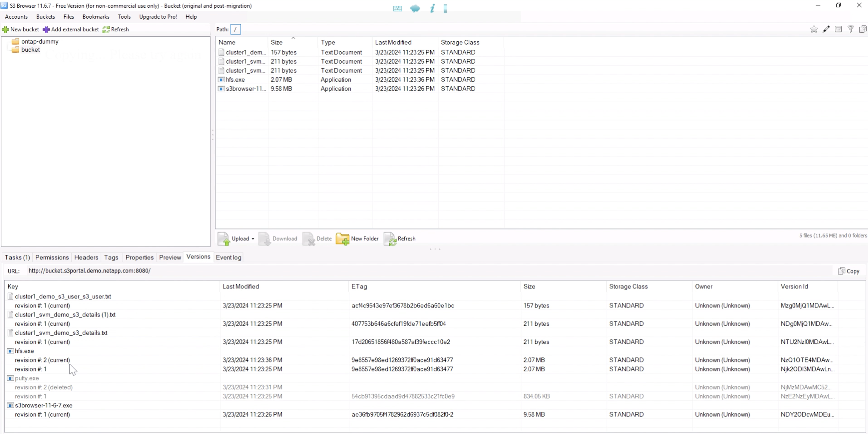Click the copy path pages icon
Screen dimensions: 868x434
pyautogui.click(x=863, y=29)
